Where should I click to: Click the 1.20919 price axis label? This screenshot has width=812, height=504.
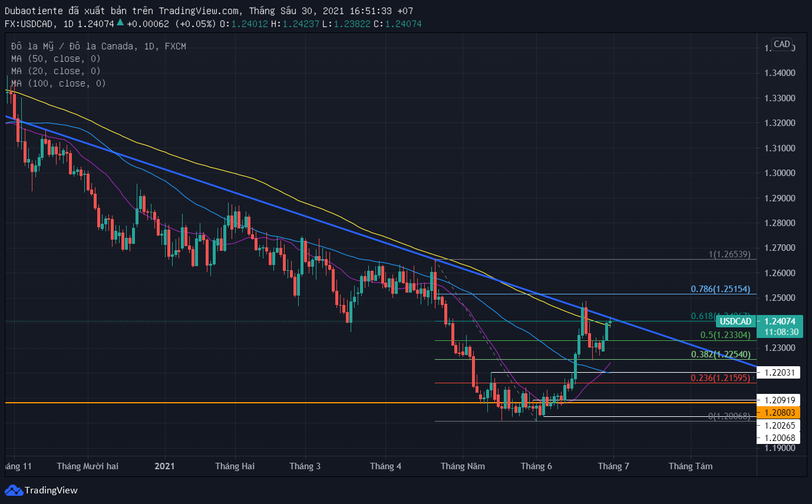[779, 400]
